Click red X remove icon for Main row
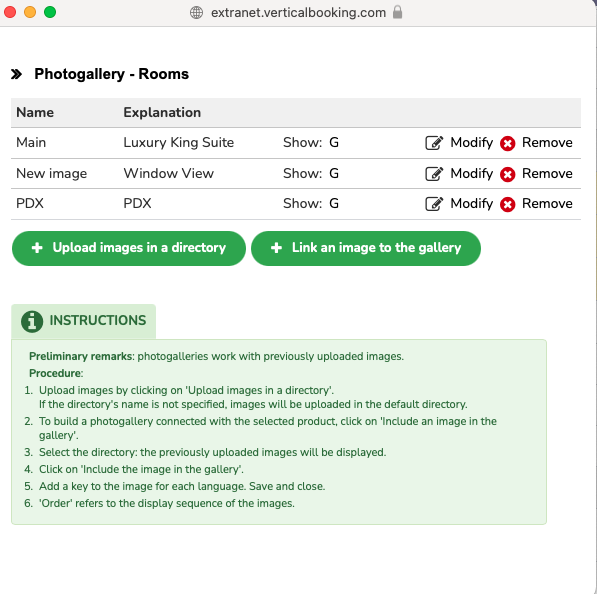597x594 pixels. click(x=508, y=144)
